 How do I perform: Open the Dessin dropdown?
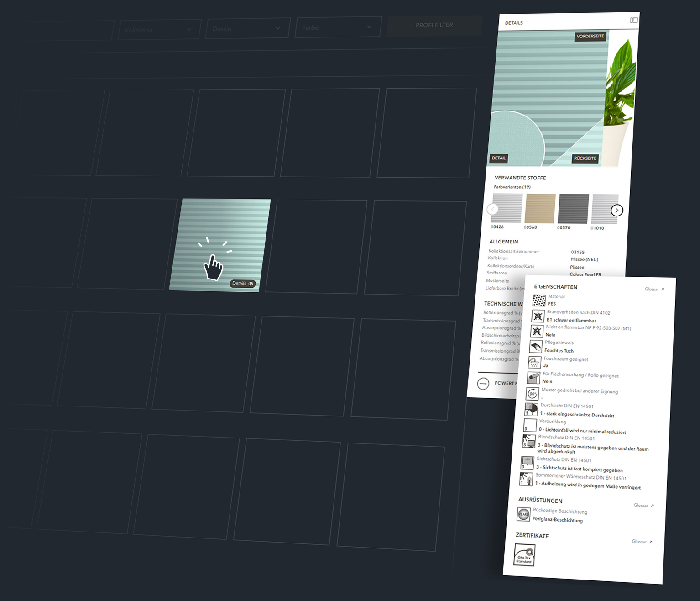248,28
